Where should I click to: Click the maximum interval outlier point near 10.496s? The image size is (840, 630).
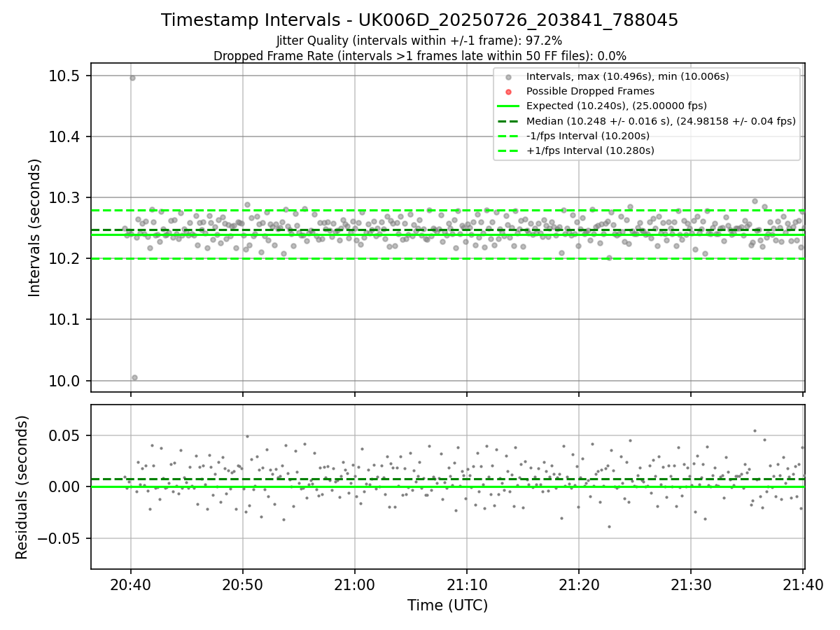click(x=132, y=78)
